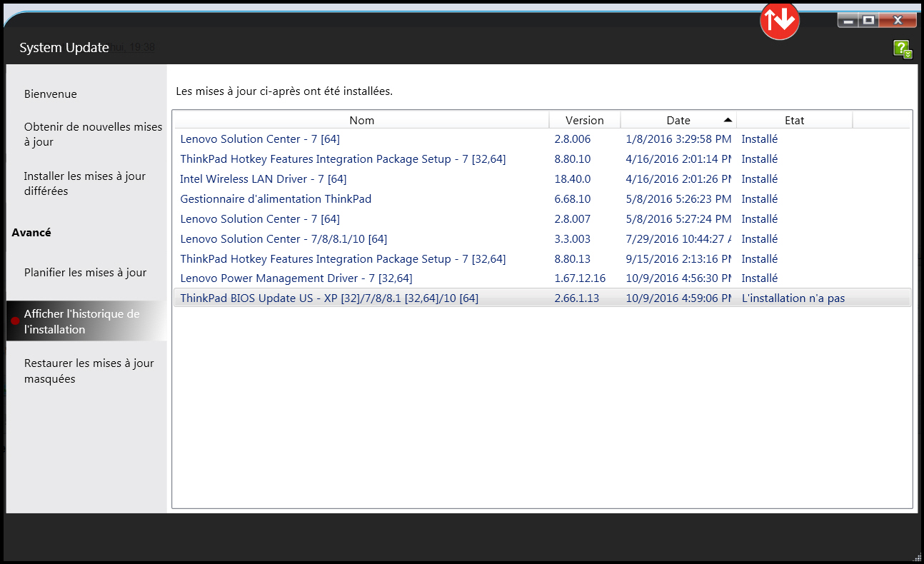
Task: Select Afficher l'historique de l'installation
Action: (x=87, y=321)
